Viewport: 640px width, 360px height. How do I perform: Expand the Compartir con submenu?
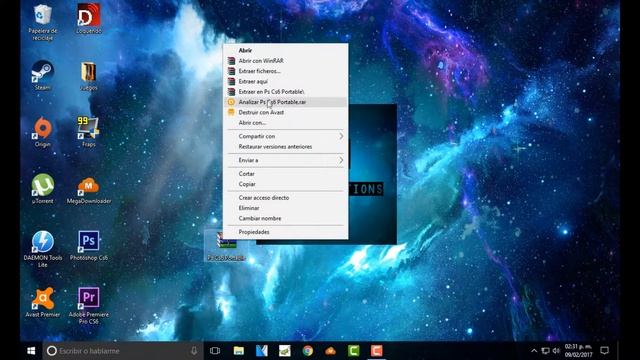[x=286, y=136]
